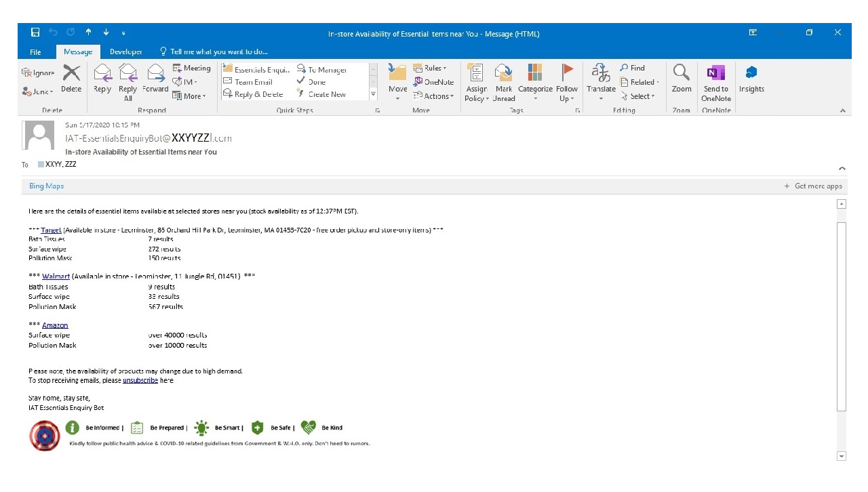Open the Customize Quick Access Toolbar dropdown

(123, 33)
